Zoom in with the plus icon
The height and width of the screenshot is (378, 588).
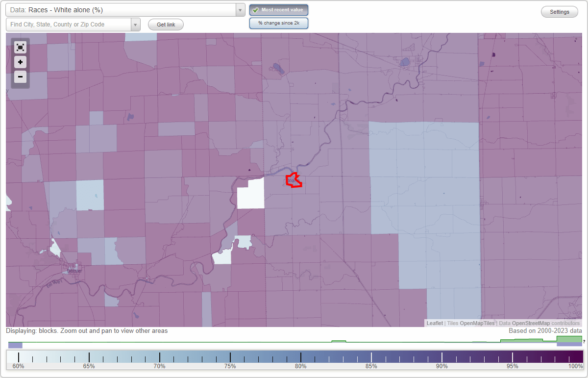[x=20, y=62]
